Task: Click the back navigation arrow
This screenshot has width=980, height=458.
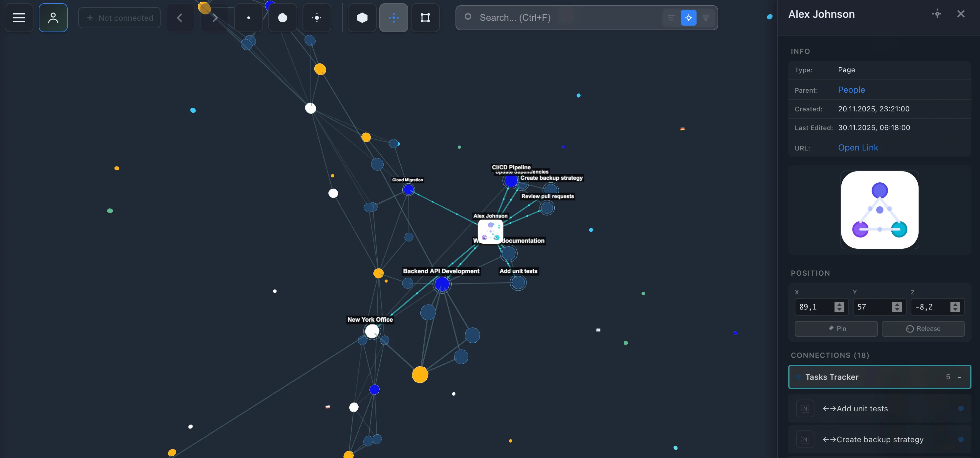Action: pyautogui.click(x=180, y=17)
